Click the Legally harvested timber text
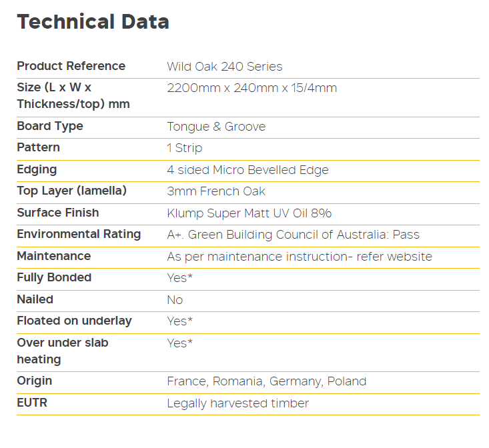This screenshot has width=489, height=448. 237,403
